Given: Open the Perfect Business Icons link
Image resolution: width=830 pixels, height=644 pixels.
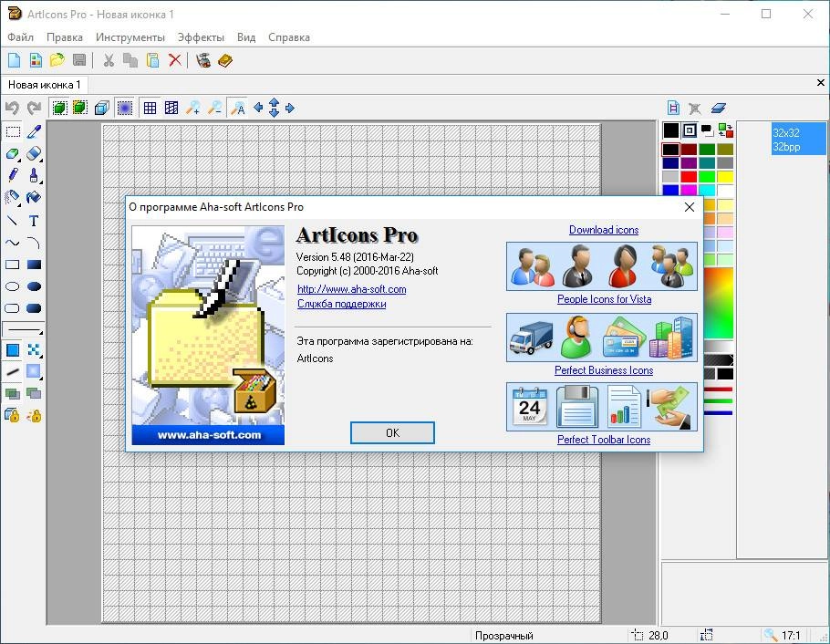Looking at the screenshot, I should [604, 370].
